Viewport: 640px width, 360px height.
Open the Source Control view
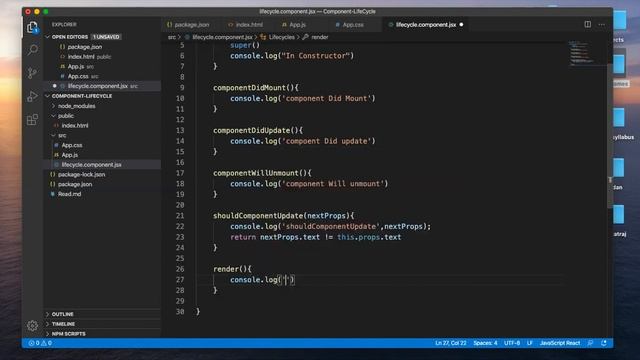coord(32,73)
